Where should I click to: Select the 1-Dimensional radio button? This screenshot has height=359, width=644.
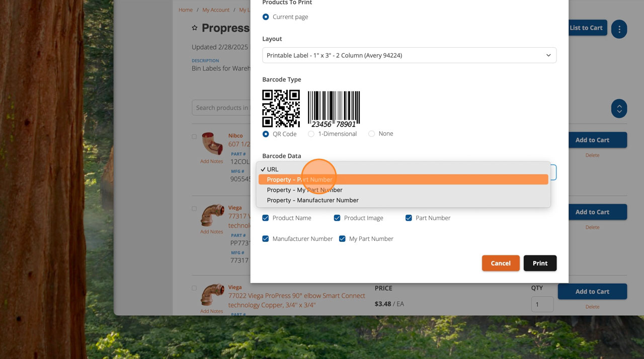point(311,134)
